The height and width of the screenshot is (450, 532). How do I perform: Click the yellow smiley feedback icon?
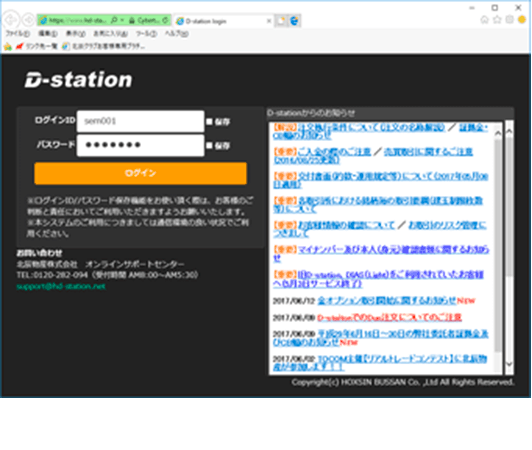coord(522,20)
